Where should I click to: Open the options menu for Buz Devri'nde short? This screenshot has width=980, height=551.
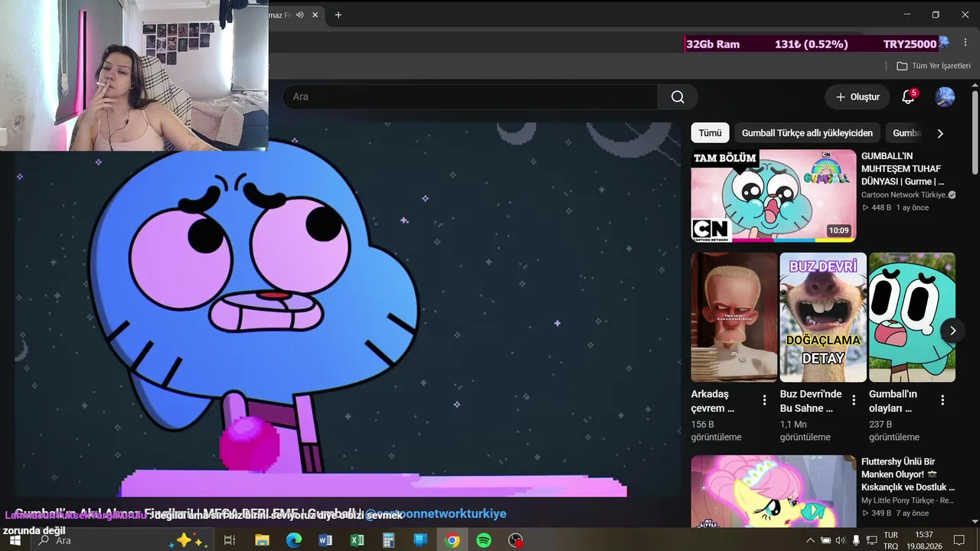[854, 400]
